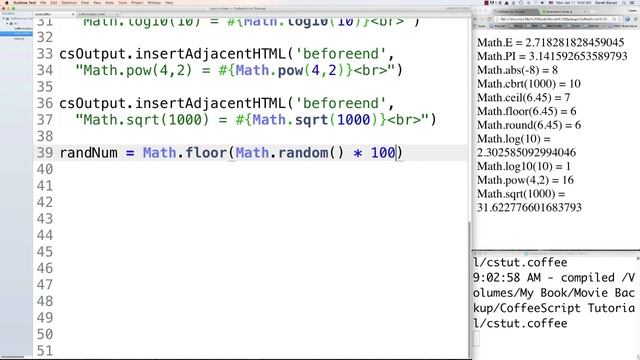The height and width of the screenshot is (360, 640).
Task: Click the Math.ceil(6.45) = 7 output line
Action: (523, 98)
